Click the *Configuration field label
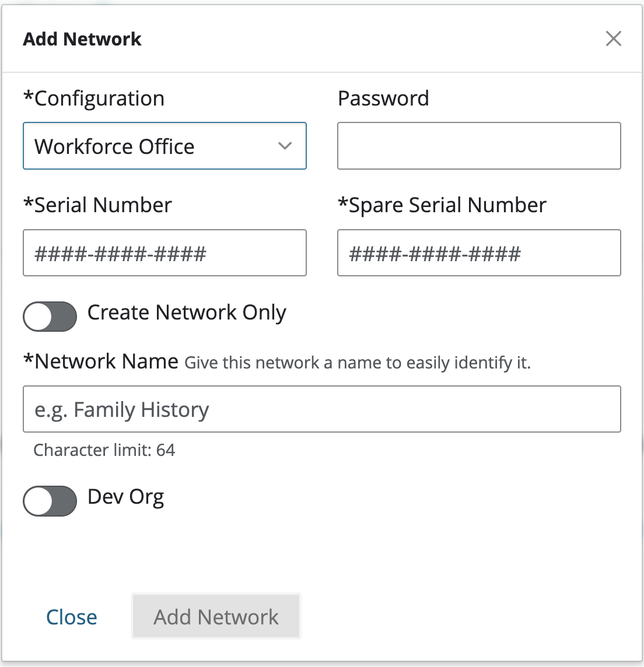This screenshot has width=644, height=667. 94,99
